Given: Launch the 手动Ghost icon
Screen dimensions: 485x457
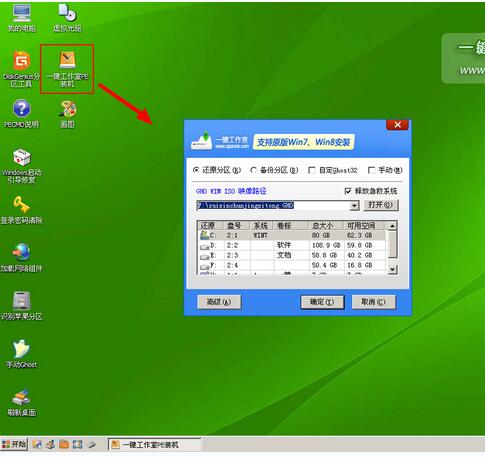Looking at the screenshot, I should [x=22, y=354].
